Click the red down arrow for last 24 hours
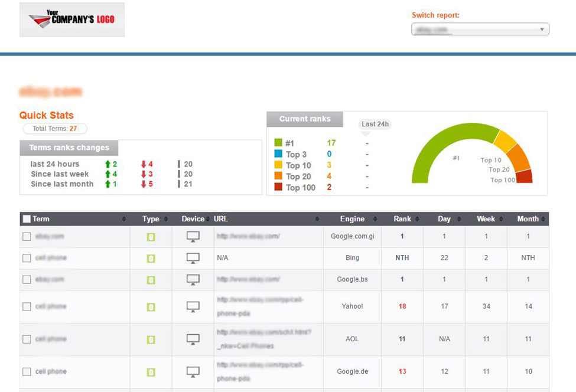Viewport: 576px width, 392px height. [144, 164]
